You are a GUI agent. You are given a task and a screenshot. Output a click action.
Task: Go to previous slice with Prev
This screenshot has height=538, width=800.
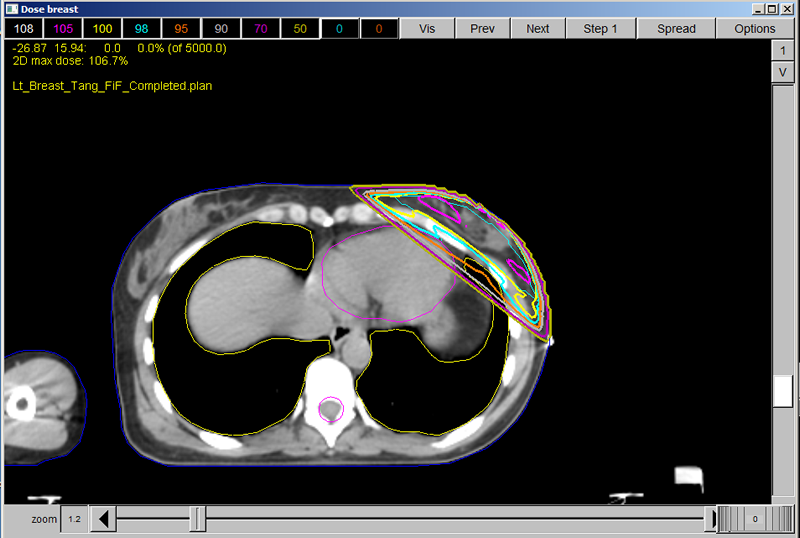[x=482, y=29]
